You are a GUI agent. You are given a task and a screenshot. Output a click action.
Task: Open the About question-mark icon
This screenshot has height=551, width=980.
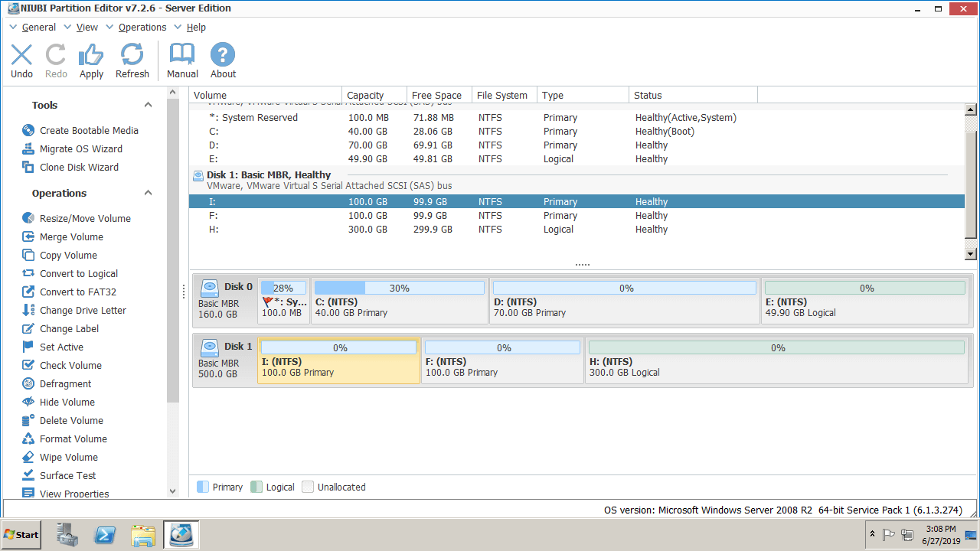[223, 55]
